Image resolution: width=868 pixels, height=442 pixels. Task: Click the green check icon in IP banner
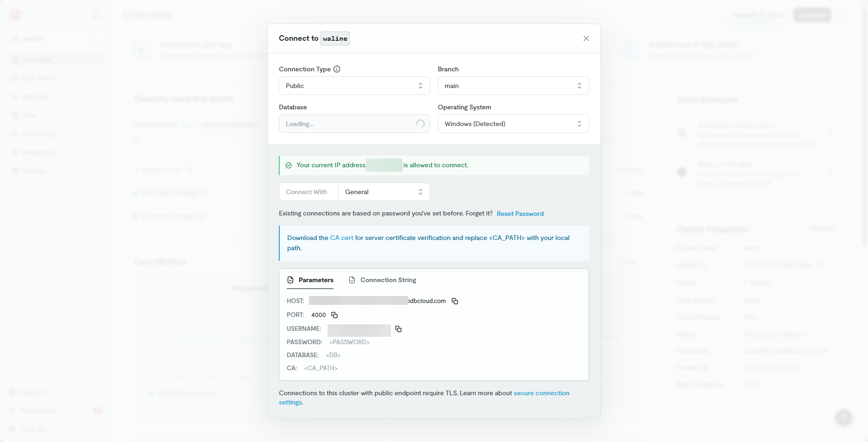(x=289, y=165)
